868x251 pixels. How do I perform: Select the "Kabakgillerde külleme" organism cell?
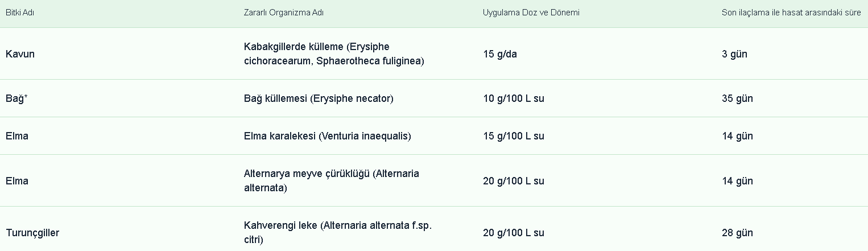[334, 54]
